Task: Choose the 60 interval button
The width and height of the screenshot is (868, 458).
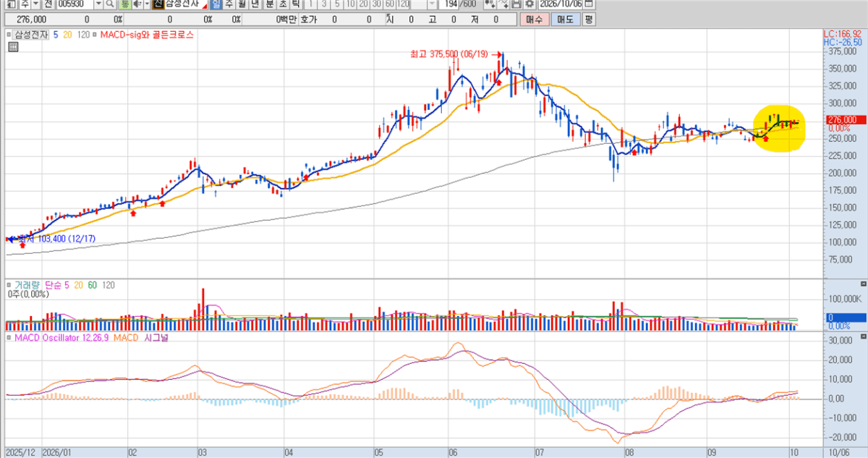Action: pos(390,4)
